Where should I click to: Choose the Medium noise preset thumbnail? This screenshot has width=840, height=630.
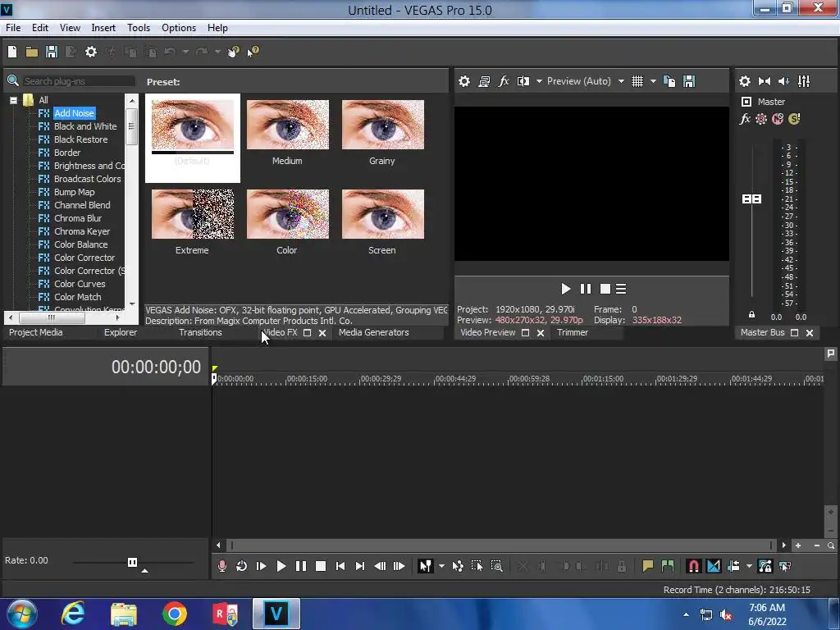pos(288,125)
